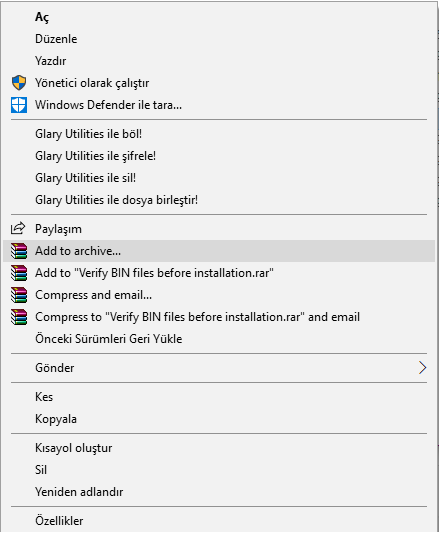
Task: Click WinRAR icon next to Compress to rar and email
Action: pos(19,317)
